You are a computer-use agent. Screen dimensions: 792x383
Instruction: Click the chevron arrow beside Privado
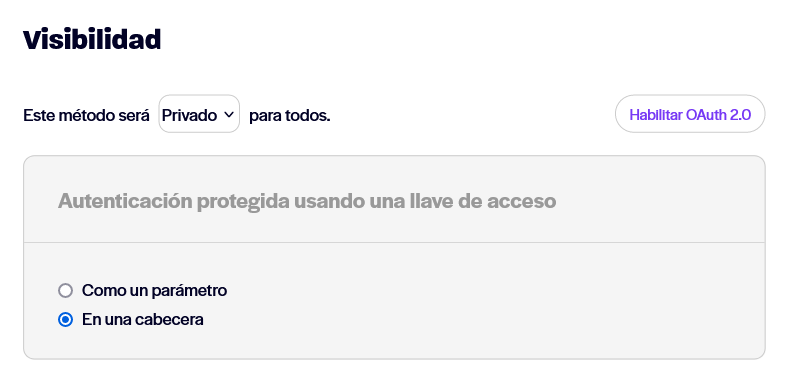(229, 115)
